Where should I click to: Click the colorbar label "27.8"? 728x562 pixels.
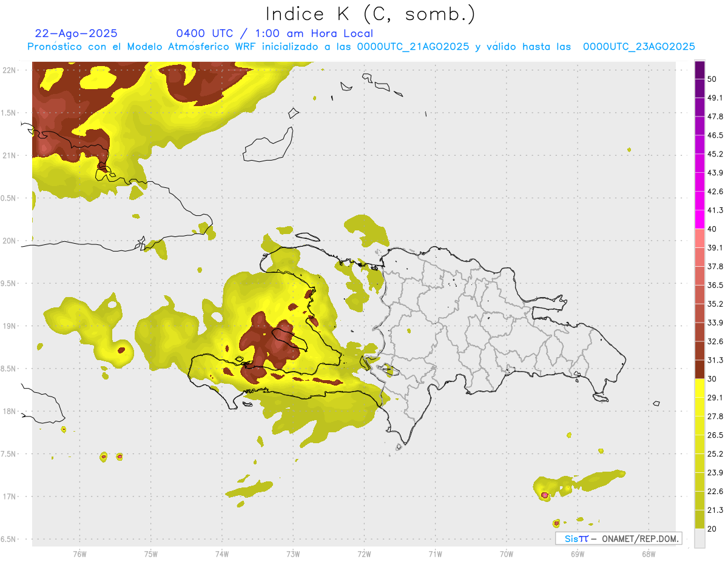click(x=715, y=416)
